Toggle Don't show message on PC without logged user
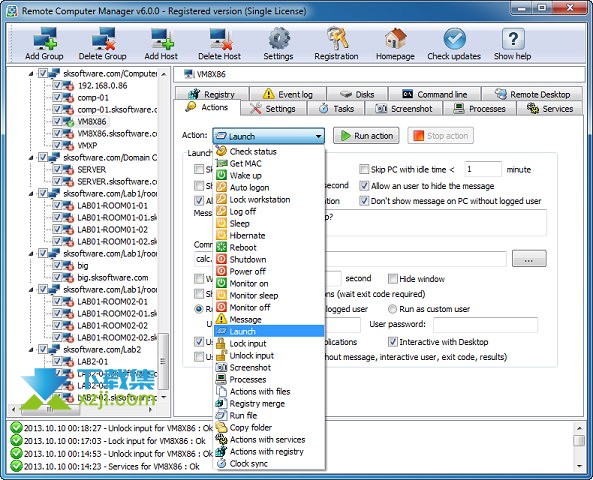This screenshot has width=593, height=480. coord(364,201)
